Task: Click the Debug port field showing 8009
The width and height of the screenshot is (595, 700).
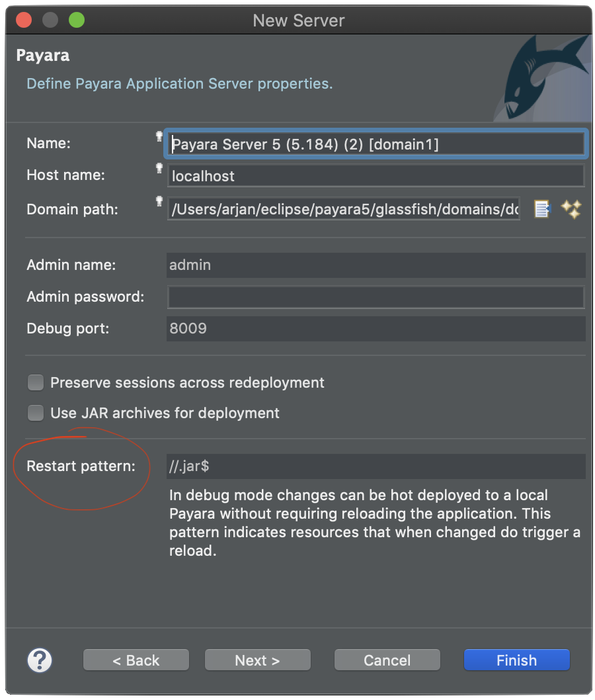Action: (x=376, y=328)
